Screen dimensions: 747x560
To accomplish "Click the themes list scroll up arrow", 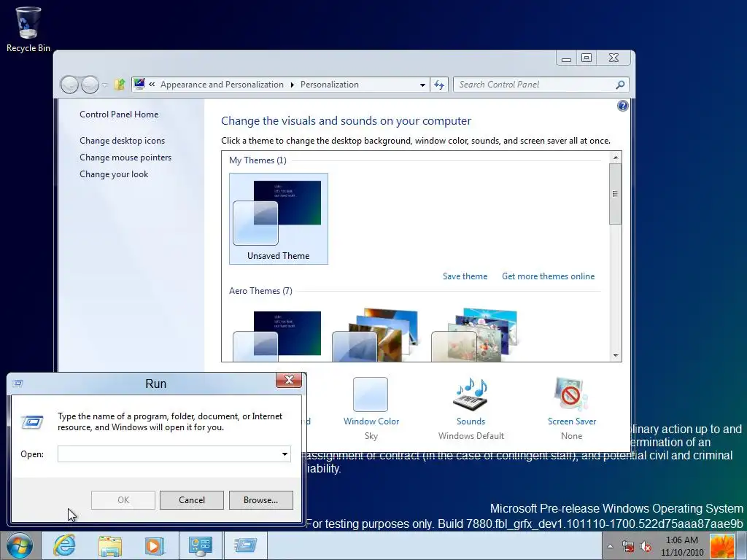I will [616, 157].
